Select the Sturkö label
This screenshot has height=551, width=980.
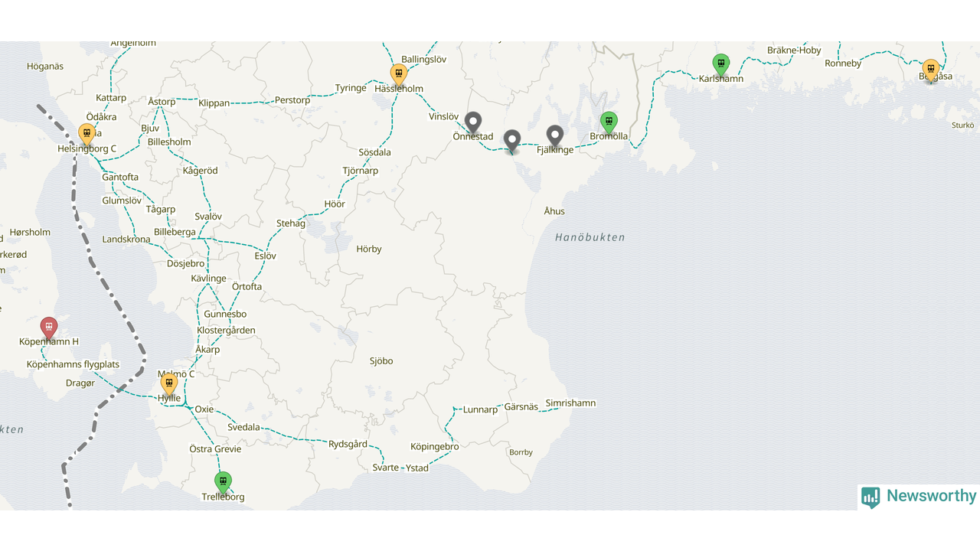click(x=962, y=125)
